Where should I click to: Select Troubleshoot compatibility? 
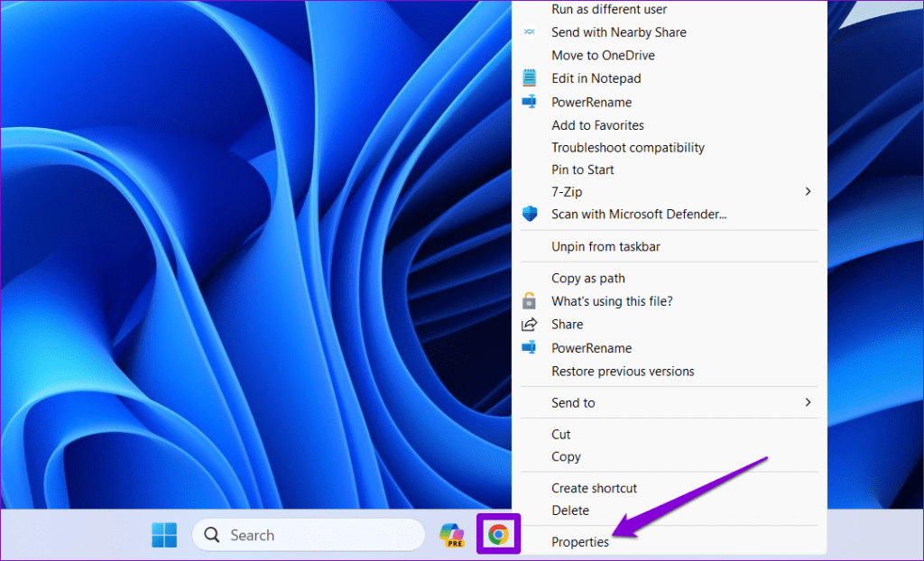[628, 147]
